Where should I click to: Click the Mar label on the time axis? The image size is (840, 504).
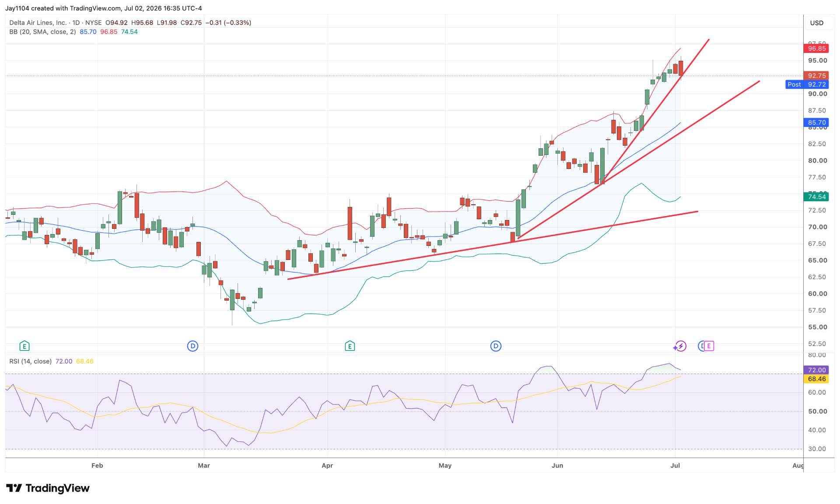coord(204,465)
